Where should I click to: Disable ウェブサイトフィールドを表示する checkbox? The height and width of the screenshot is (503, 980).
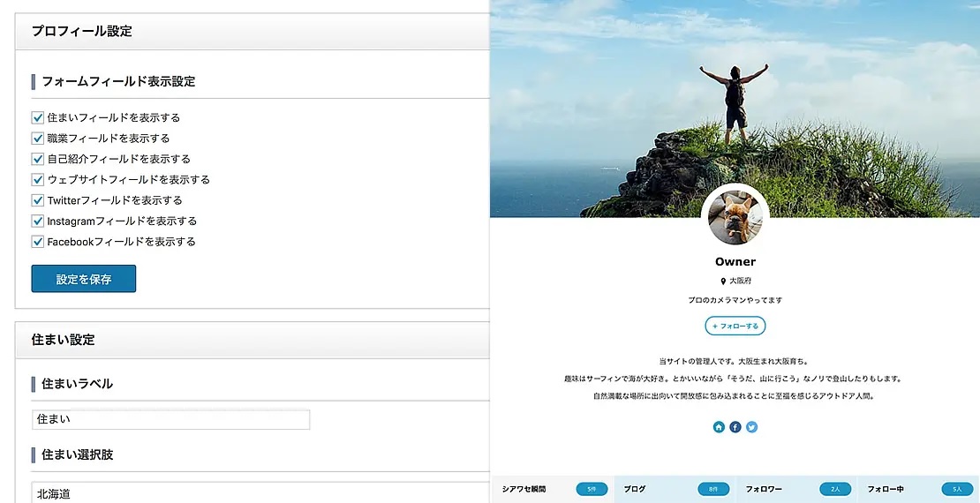click(x=38, y=179)
